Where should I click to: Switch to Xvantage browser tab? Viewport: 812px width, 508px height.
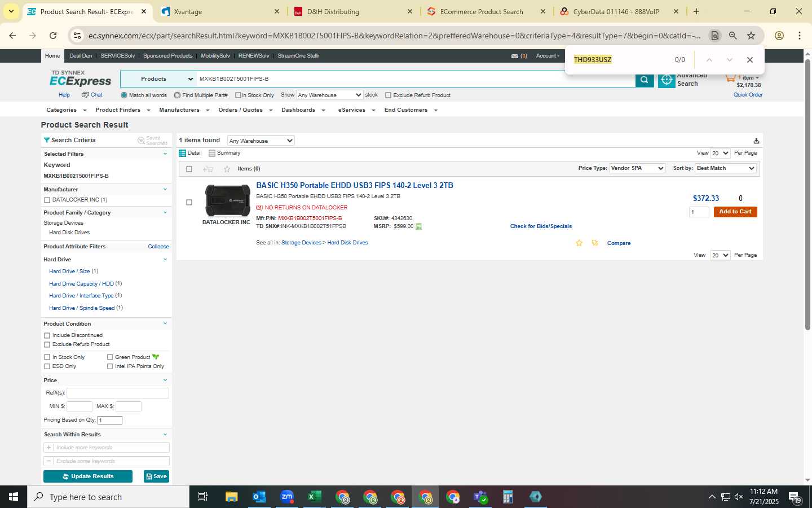[219, 11]
